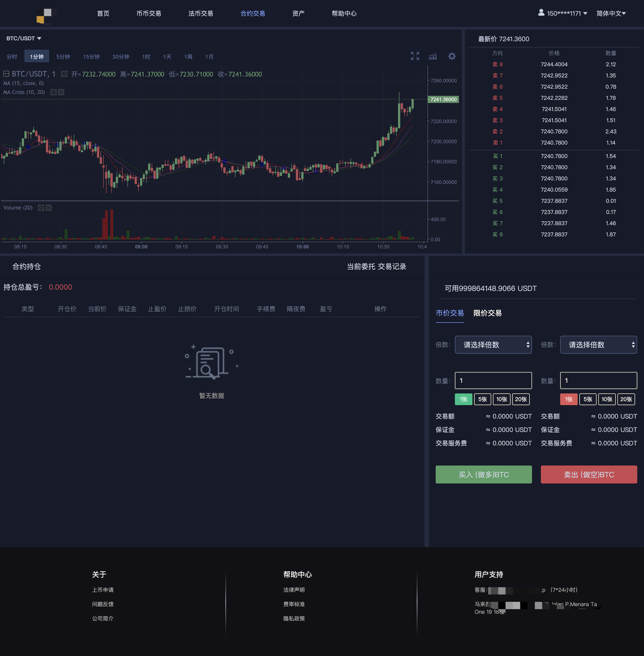Select the 5分钟 chart interval

coord(63,57)
